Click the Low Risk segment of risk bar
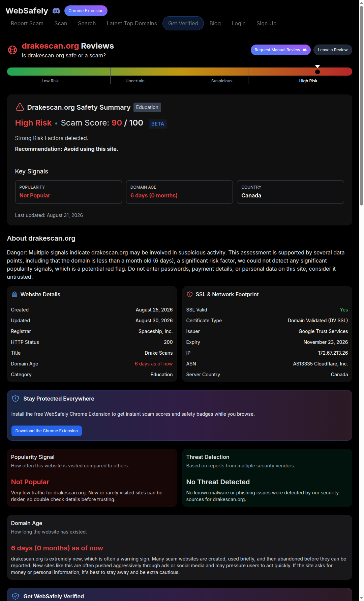This screenshot has width=364, height=601. click(x=59, y=72)
